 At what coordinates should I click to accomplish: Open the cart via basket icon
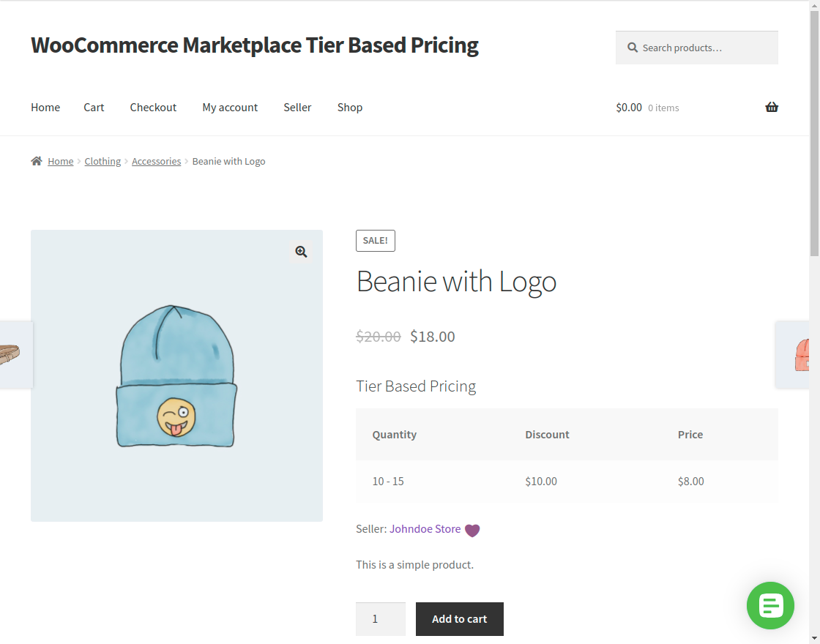(x=771, y=107)
